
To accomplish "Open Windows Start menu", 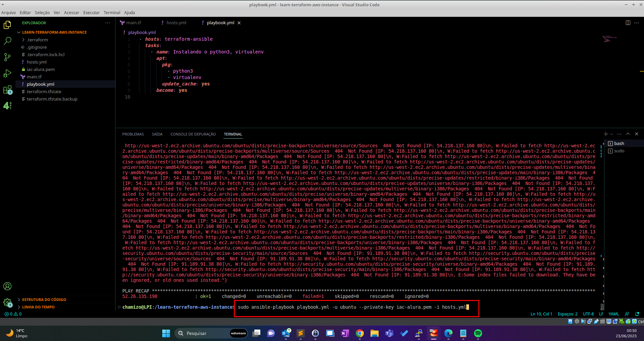I will click(x=166, y=333).
